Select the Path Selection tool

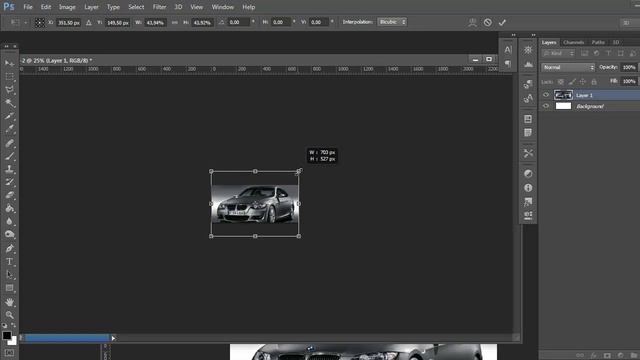9,275
